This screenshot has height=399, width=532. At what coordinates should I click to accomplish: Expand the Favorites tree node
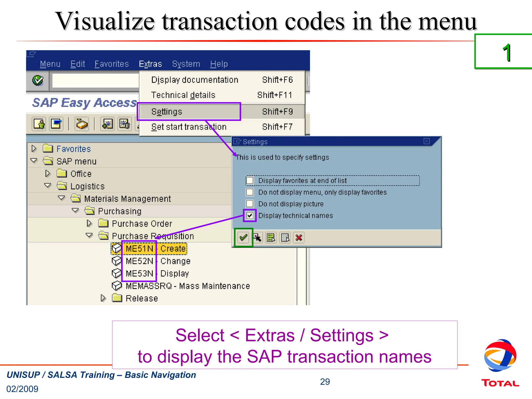[x=34, y=149]
